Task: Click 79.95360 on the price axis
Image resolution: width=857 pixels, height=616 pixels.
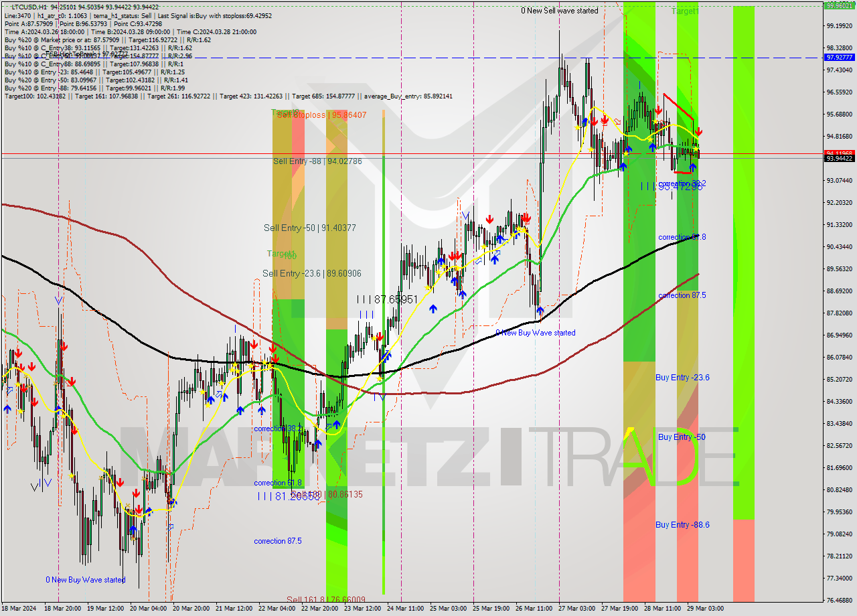Action: (x=840, y=512)
